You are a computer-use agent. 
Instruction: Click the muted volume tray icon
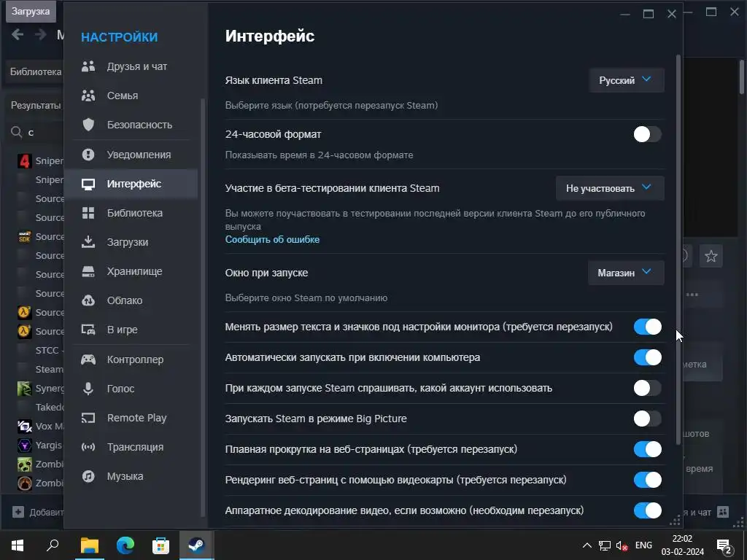tap(622, 545)
